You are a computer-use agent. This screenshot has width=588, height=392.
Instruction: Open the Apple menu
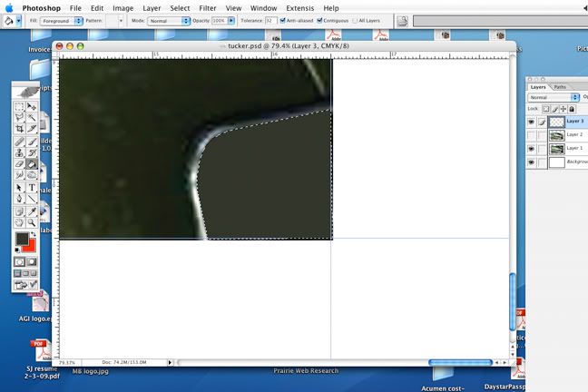[9, 8]
